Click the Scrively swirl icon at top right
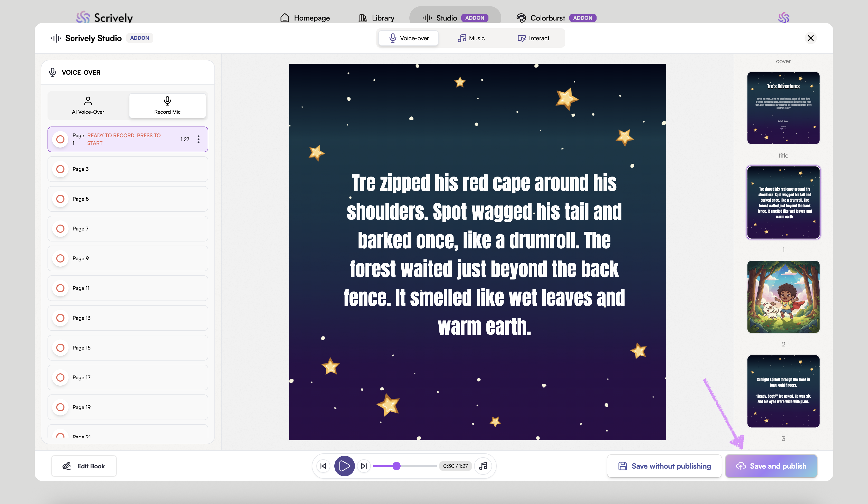This screenshot has width=868, height=504. pos(783,17)
